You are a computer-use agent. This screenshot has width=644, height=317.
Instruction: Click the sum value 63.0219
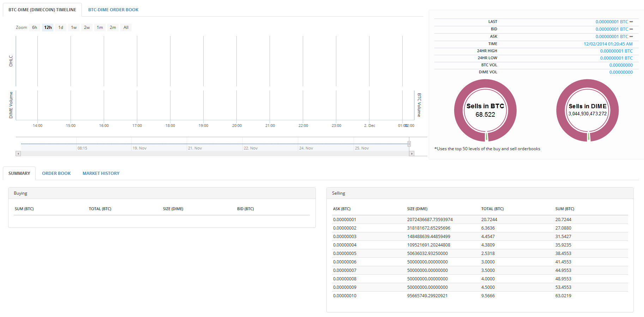click(563, 296)
